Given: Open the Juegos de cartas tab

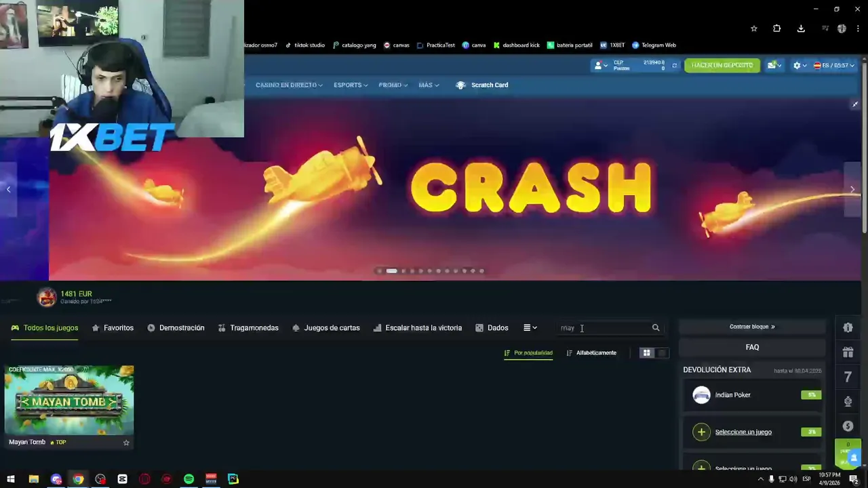Looking at the screenshot, I should pyautogui.click(x=326, y=328).
